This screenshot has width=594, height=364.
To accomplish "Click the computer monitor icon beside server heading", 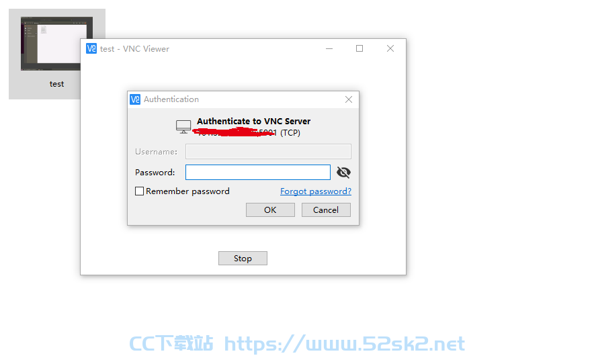I will [x=183, y=126].
